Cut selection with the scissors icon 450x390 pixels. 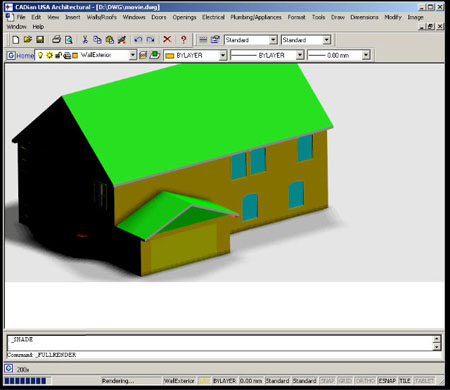[x=85, y=40]
